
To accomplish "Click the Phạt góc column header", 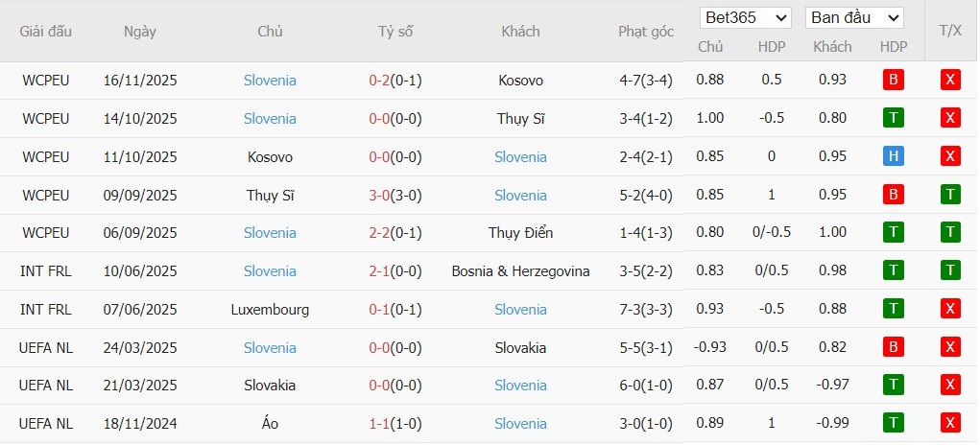I will point(646,32).
